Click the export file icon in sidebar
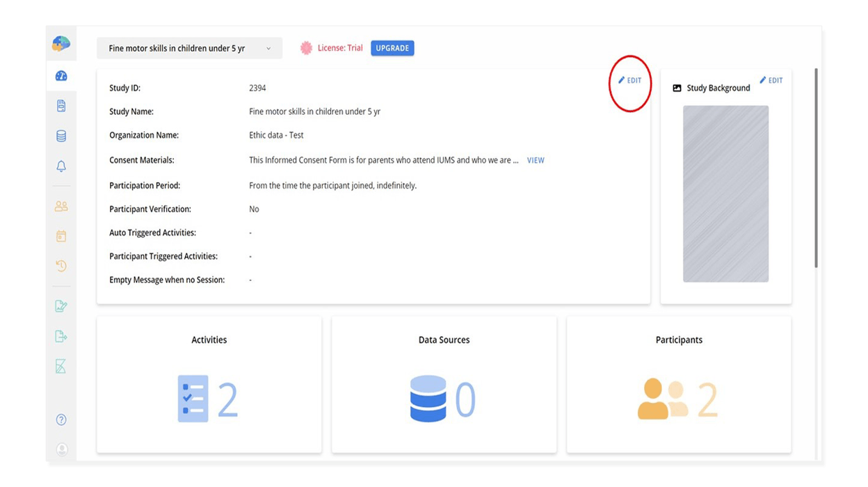The width and height of the screenshot is (868, 487). [61, 336]
